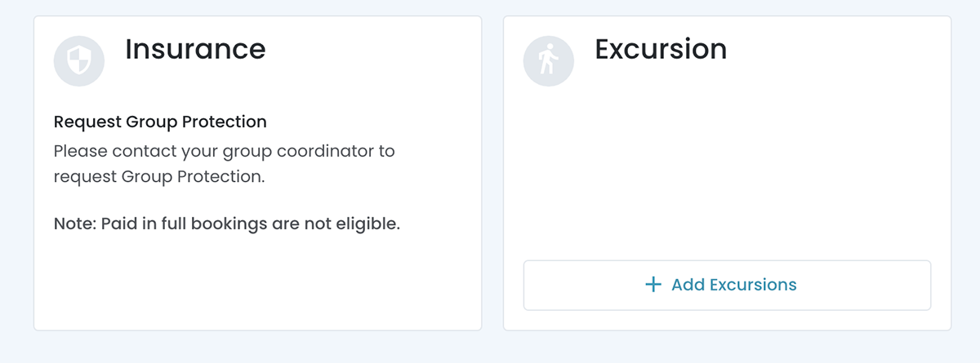Click the 'request Group Protection.' second line
The width and height of the screenshot is (980, 363).
[x=159, y=176]
